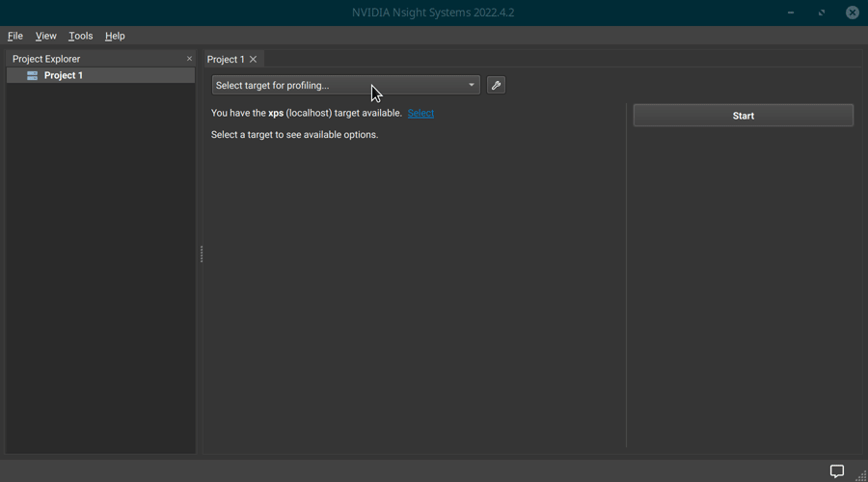Click the 'Project Explorer' panel title
Viewport: 868px width, 482px height.
46,59
